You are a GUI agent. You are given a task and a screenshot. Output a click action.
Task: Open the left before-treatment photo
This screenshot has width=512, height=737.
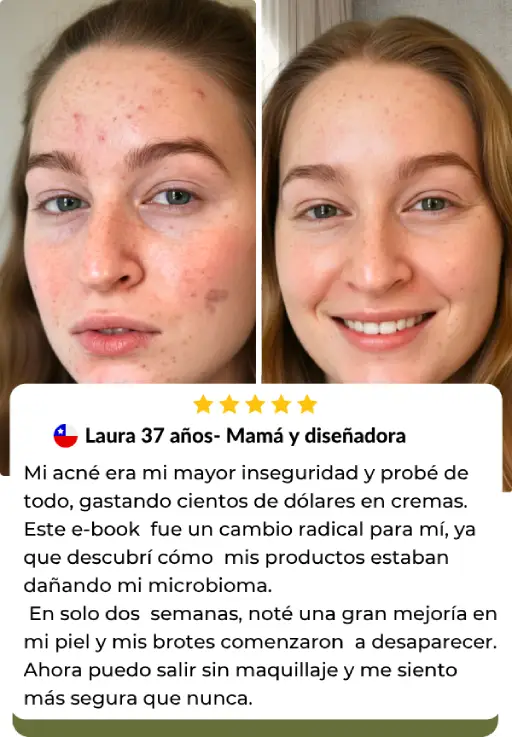click(128, 191)
